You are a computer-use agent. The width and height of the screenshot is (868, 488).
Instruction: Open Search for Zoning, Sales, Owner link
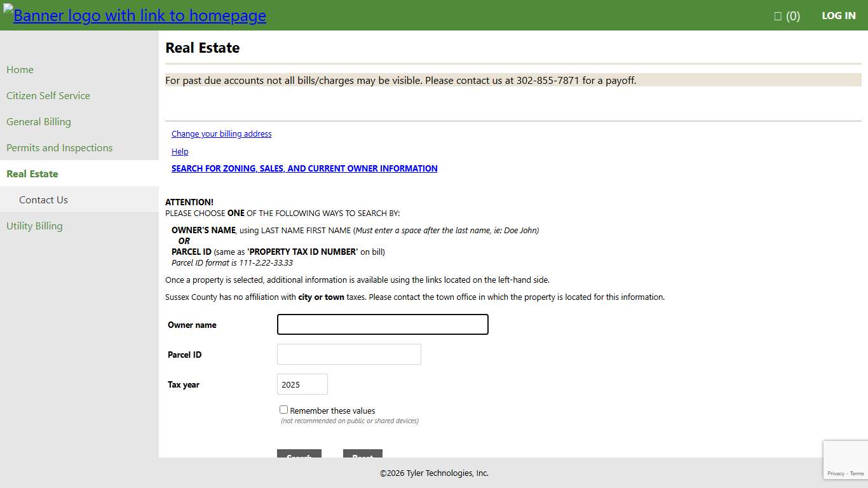[x=304, y=169]
